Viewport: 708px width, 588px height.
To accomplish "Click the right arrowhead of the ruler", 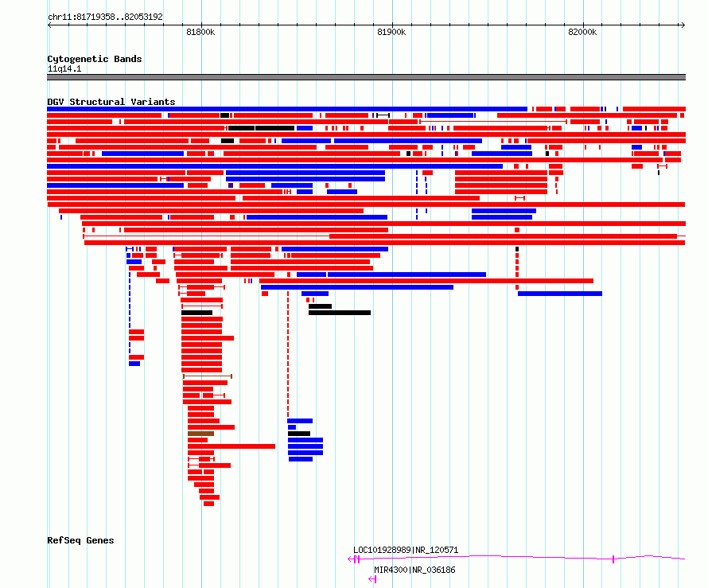I will pyautogui.click(x=683, y=25).
